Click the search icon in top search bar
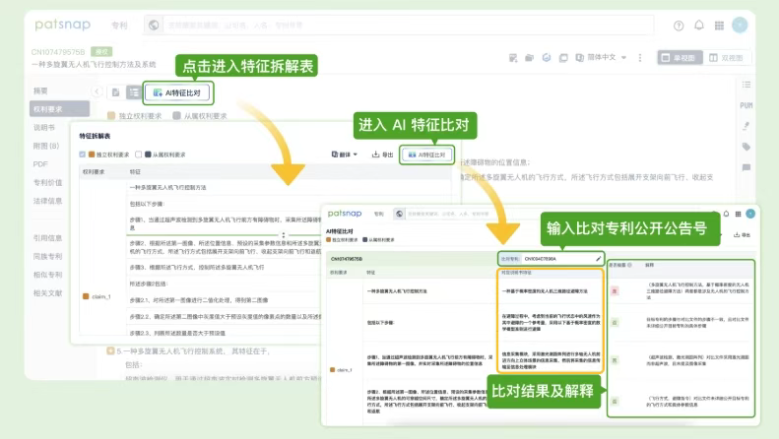The height and width of the screenshot is (439, 779). 154,26
